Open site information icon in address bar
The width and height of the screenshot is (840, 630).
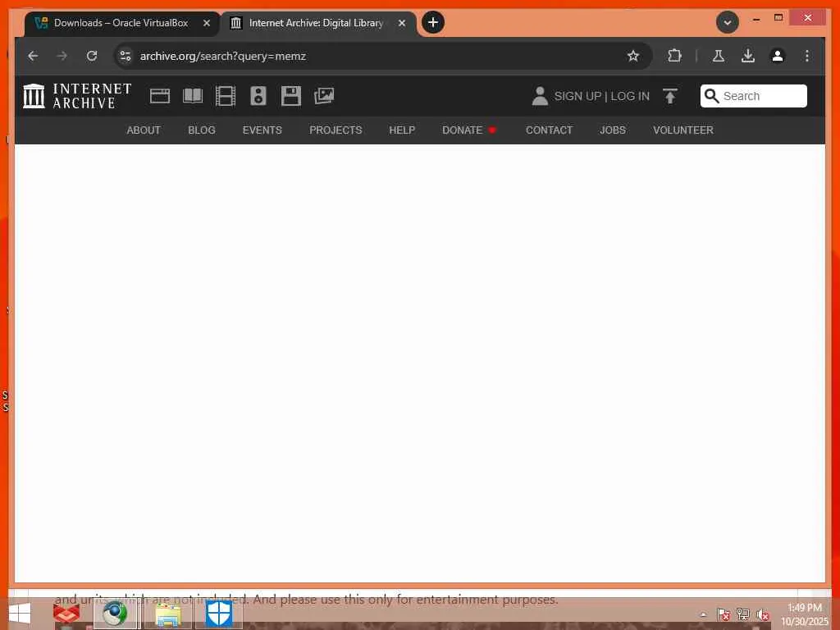[126, 56]
